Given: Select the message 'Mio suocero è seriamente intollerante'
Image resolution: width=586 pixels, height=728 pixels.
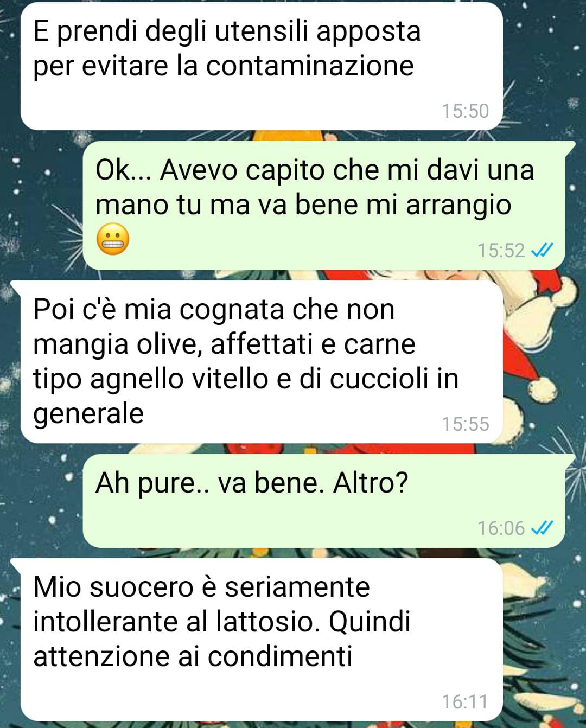Looking at the screenshot, I should [x=262, y=640].
